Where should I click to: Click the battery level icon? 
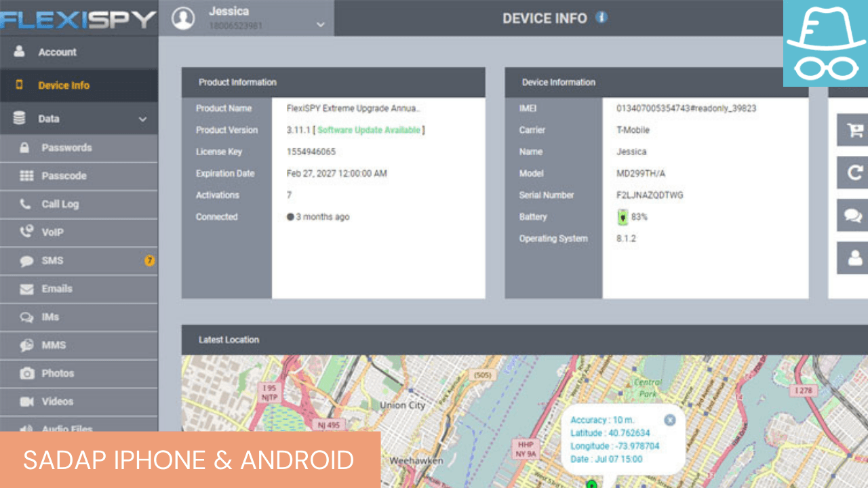(623, 217)
